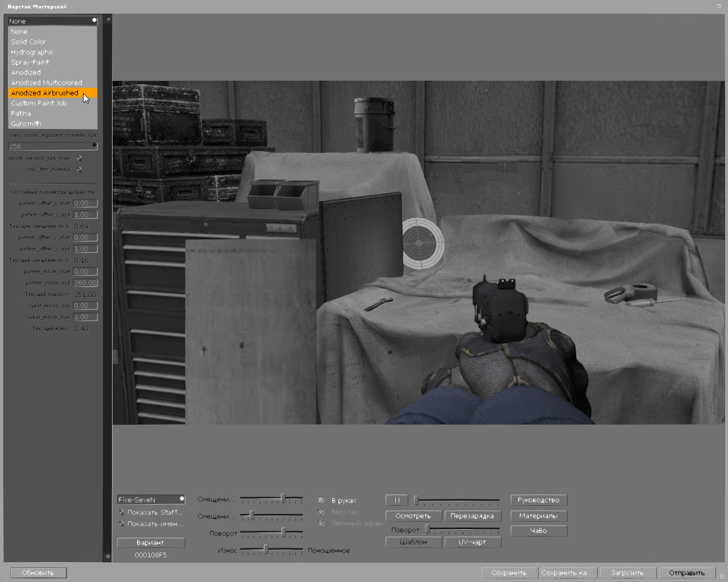The image size is (728, 582).
Task: Click the Обновить refresh button
Action: 38,573
